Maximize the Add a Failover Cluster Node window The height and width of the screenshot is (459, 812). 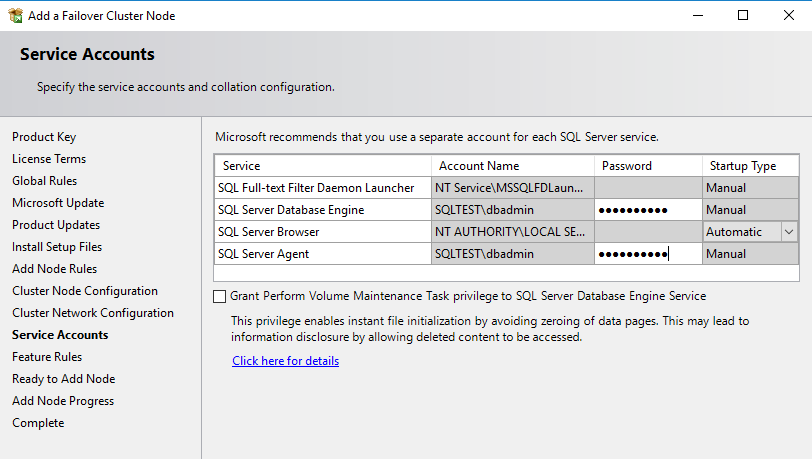click(743, 16)
